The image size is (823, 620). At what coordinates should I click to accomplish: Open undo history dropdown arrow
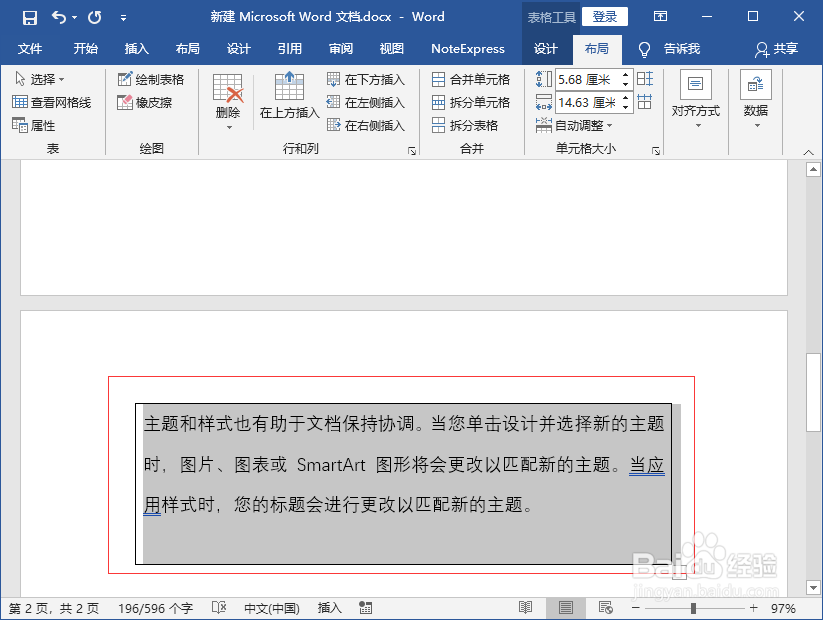coord(75,18)
